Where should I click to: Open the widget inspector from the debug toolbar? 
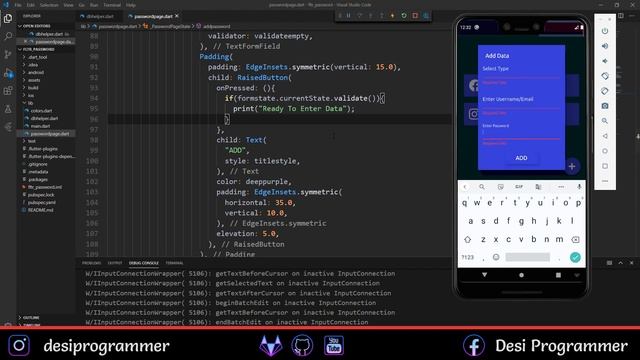click(x=426, y=16)
